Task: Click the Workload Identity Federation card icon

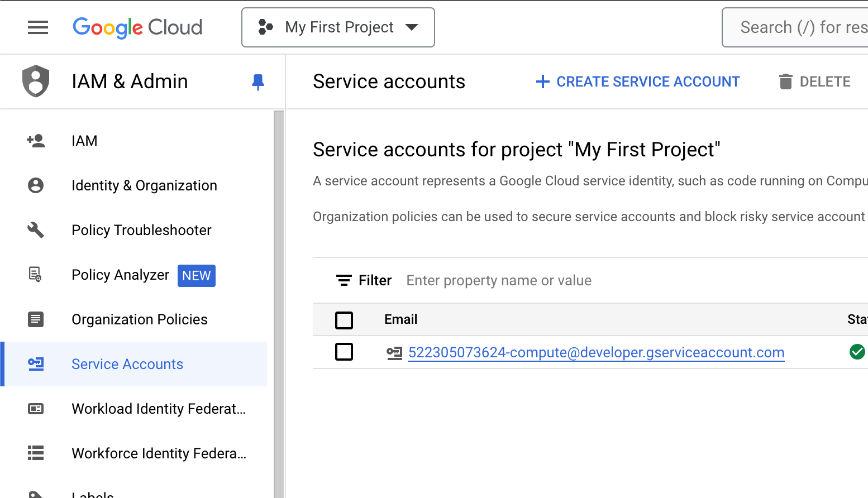Action: click(x=36, y=409)
